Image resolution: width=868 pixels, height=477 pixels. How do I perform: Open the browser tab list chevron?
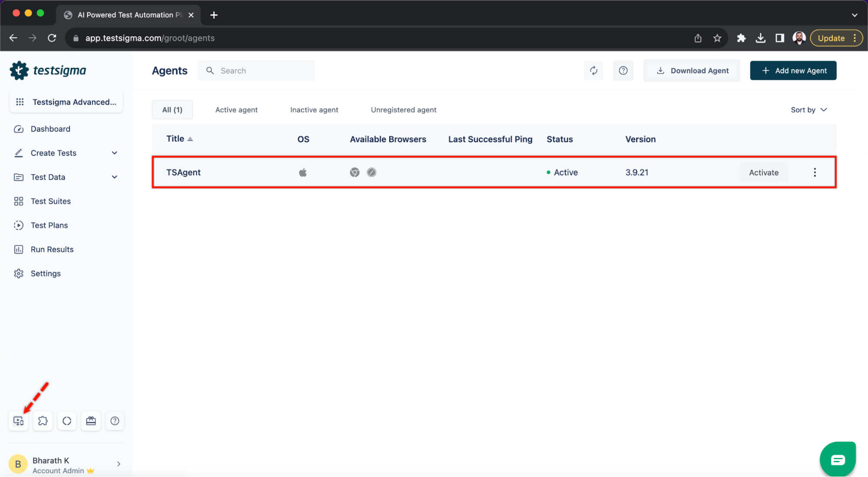[x=854, y=15]
